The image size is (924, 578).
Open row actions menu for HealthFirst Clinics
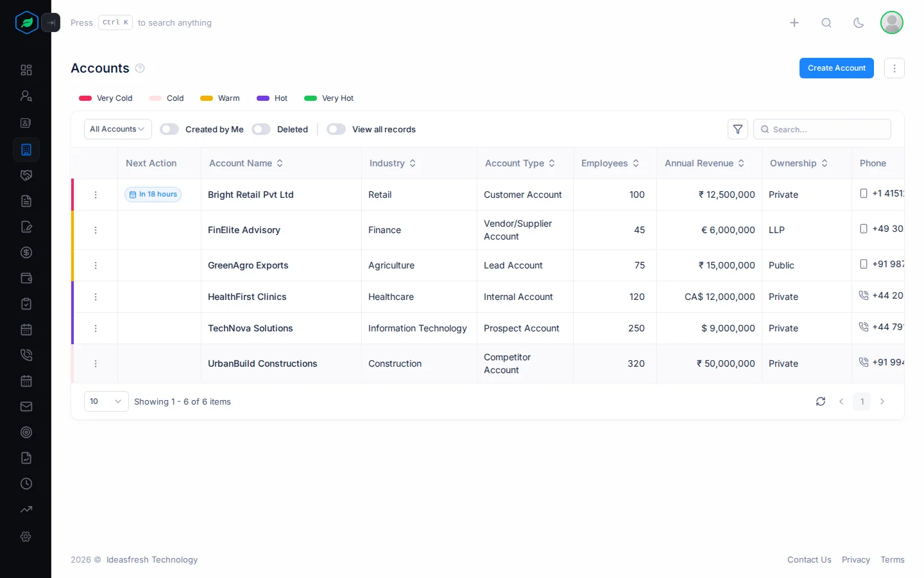[96, 297]
